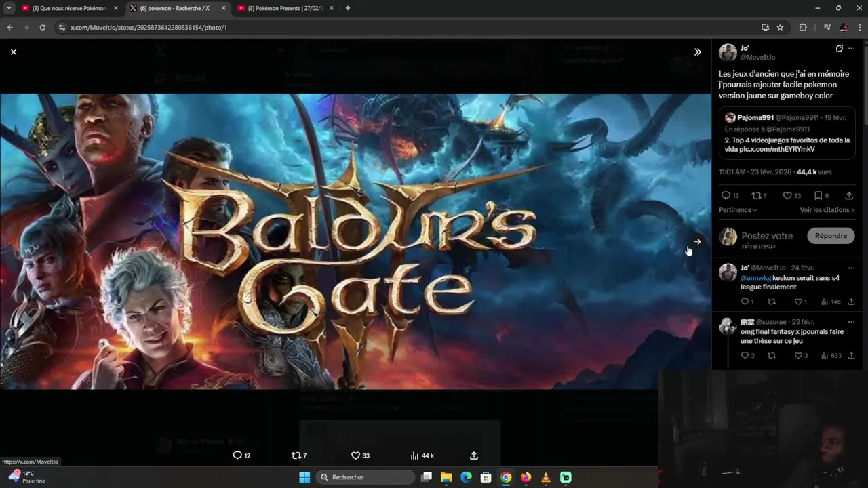The image size is (868, 488).
Task: Reply to the keskon serait comment
Action: point(745,302)
